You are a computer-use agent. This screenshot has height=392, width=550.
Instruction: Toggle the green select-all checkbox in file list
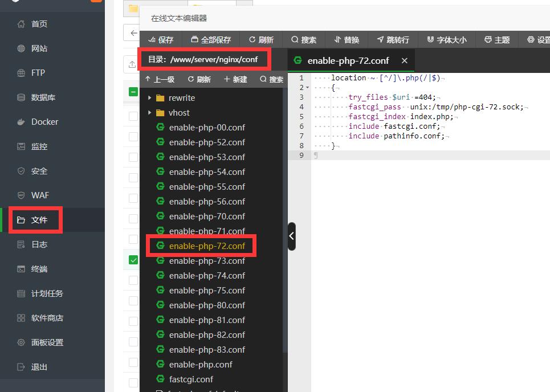pyautogui.click(x=133, y=92)
